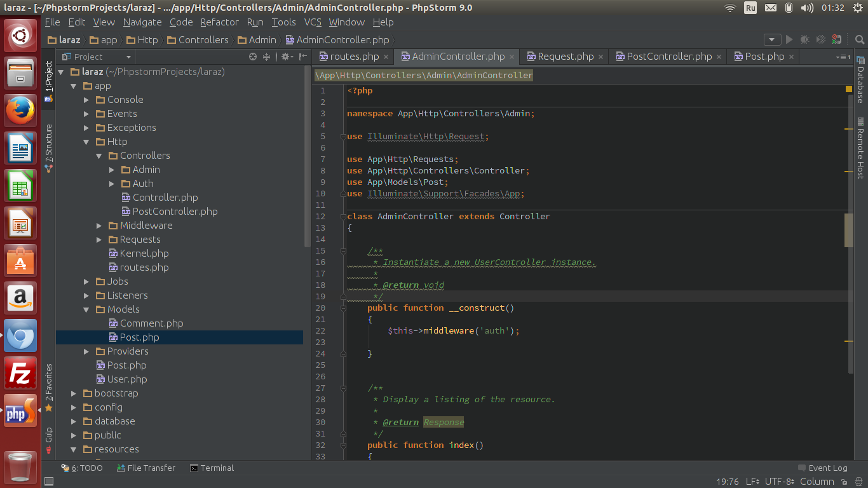This screenshot has height=488, width=868.
Task: Open the Remote Host tool window
Action: (x=860, y=148)
